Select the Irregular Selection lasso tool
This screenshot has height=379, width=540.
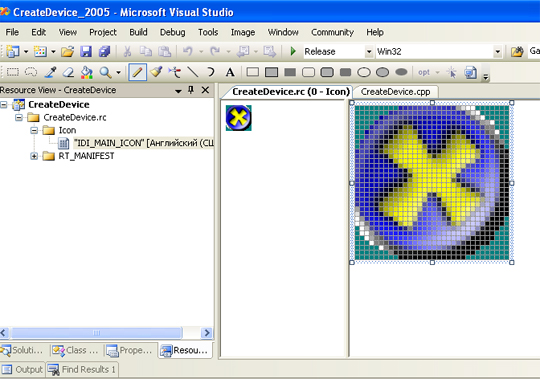31,72
